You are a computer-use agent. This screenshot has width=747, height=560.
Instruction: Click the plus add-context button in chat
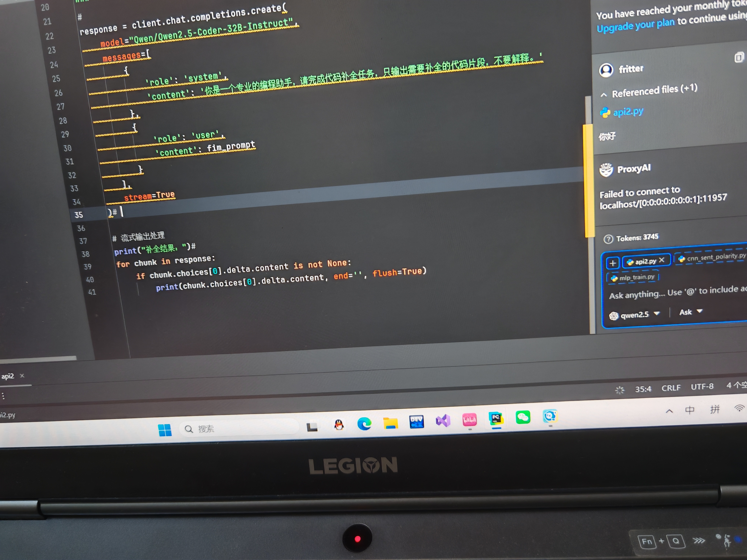(x=613, y=263)
